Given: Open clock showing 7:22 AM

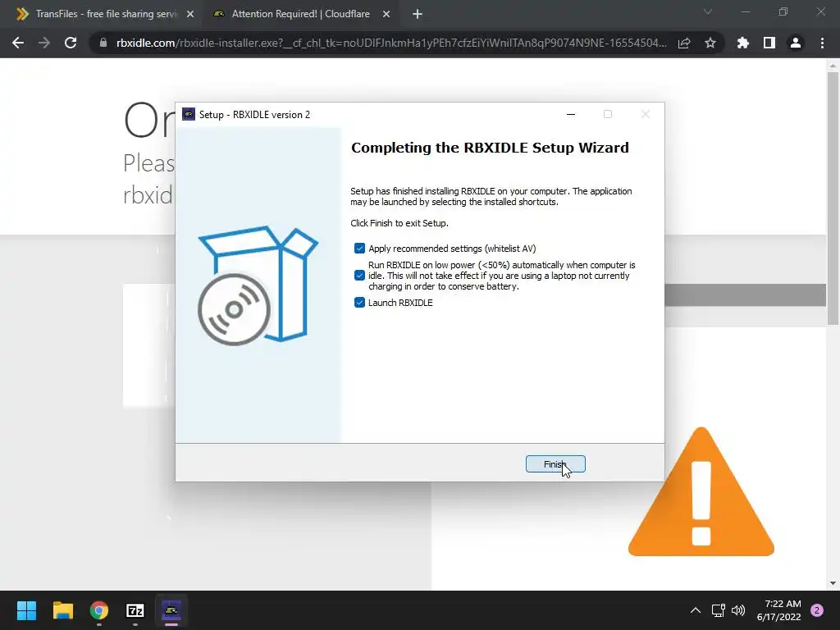Looking at the screenshot, I should (779, 610).
